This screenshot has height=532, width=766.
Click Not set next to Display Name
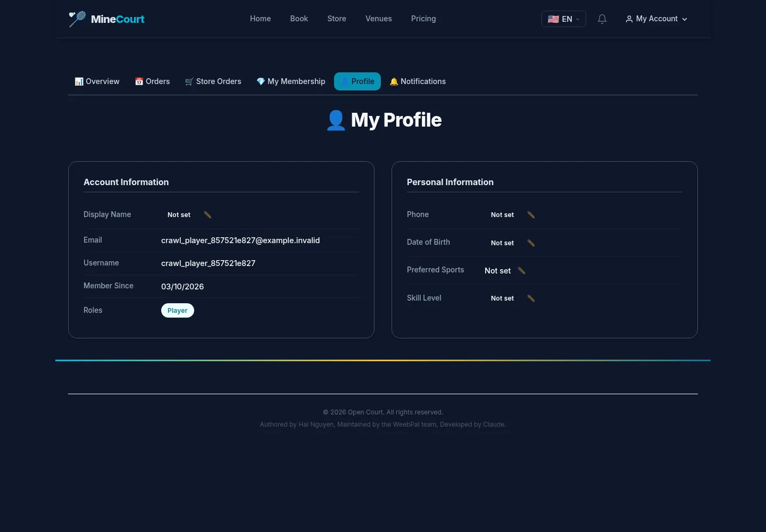[x=179, y=215]
